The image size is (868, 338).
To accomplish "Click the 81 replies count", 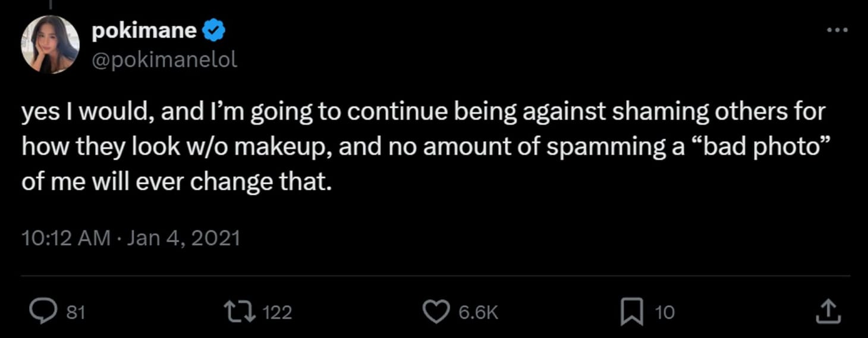I will [x=76, y=312].
